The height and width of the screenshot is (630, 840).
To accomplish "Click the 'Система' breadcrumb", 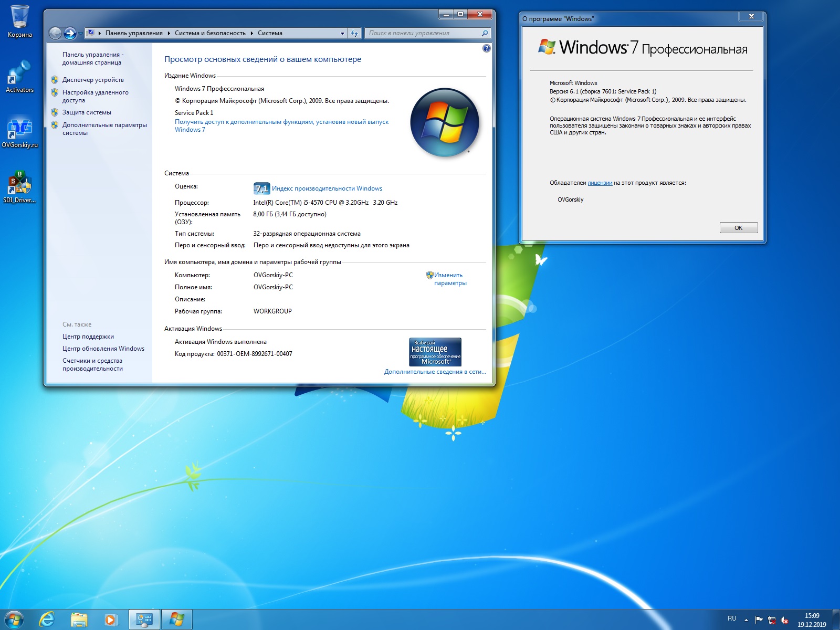I will [x=270, y=33].
